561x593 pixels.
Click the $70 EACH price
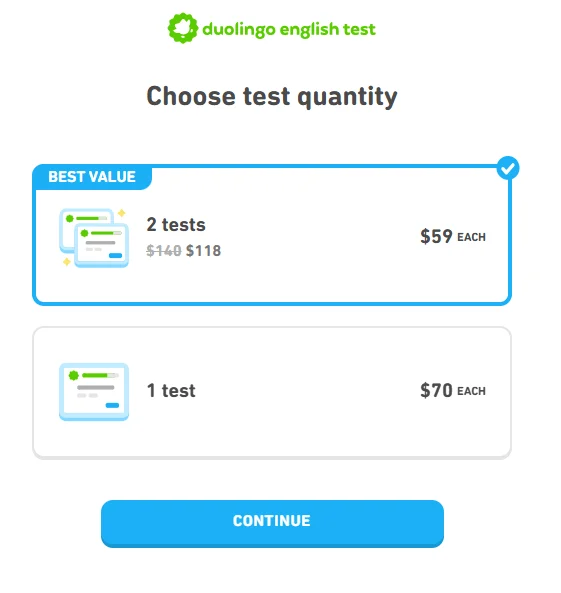(453, 390)
